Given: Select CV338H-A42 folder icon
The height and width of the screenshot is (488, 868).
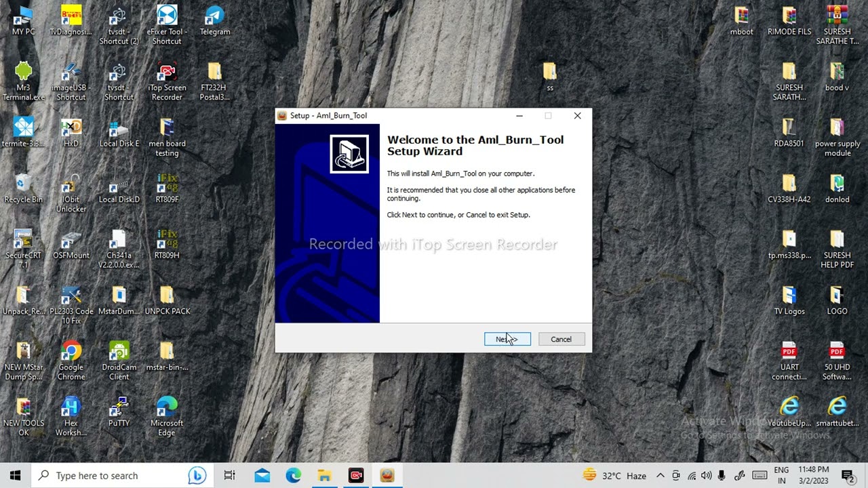Looking at the screenshot, I should point(789,188).
